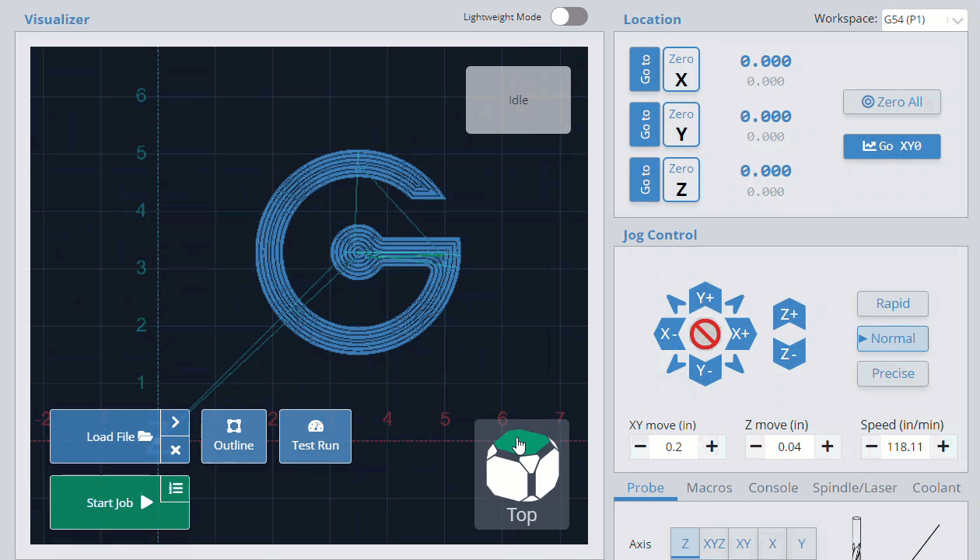Jog diagonally toward X- Y+
Image resolution: width=980 pixels, height=560 pixels.
[677, 303]
